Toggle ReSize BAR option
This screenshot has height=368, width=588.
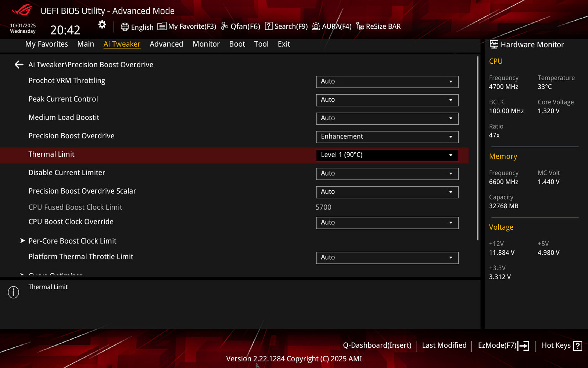coord(379,26)
